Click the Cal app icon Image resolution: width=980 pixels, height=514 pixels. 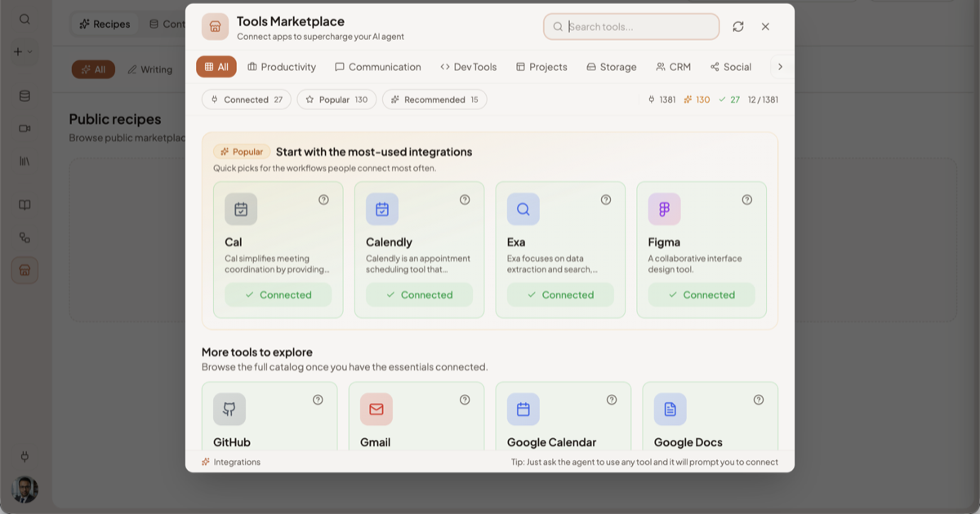[241, 210]
